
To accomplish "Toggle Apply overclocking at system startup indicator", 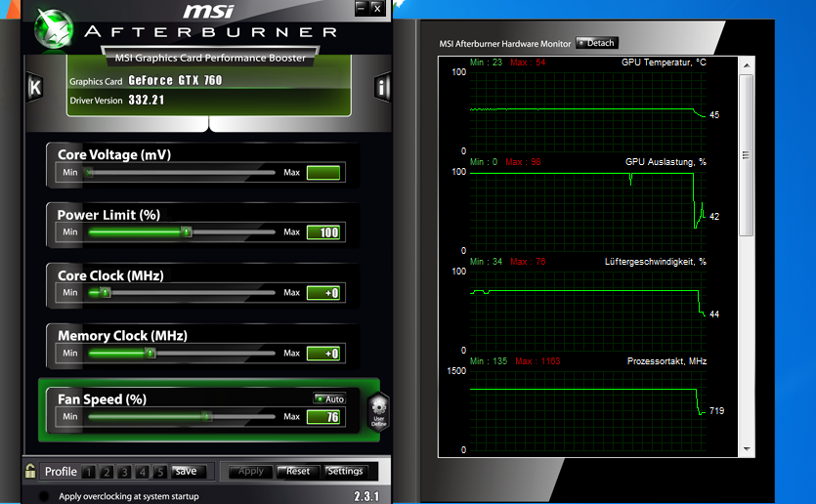I will pos(44,496).
